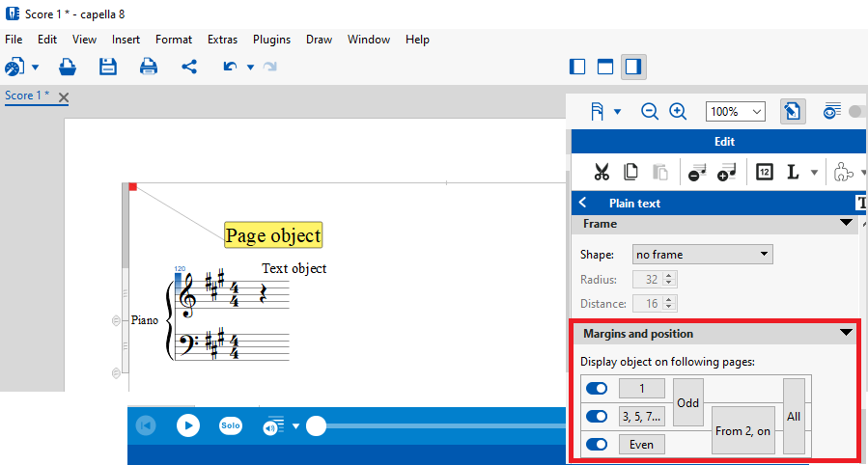This screenshot has width=868, height=465.
Task: Zoom out with the minus magnifier
Action: (x=650, y=112)
